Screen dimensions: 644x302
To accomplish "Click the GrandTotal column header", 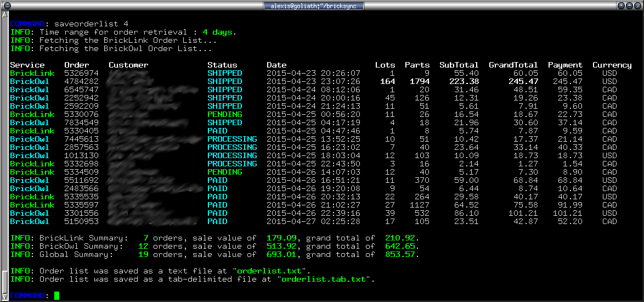I will 513,65.
